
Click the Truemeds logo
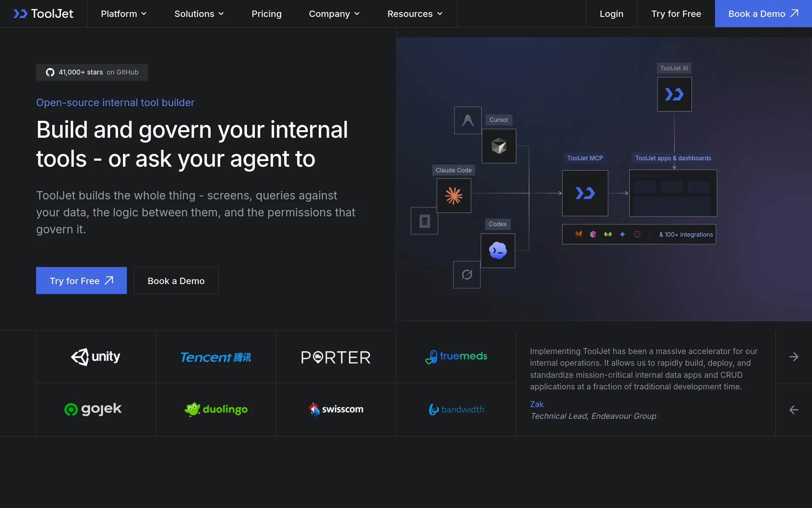point(456,357)
